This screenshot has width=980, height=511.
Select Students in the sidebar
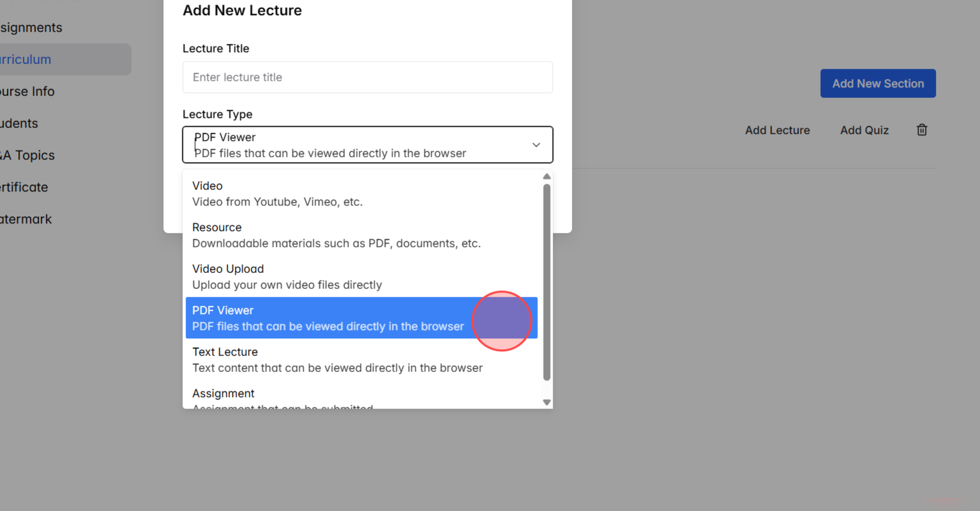click(18, 123)
